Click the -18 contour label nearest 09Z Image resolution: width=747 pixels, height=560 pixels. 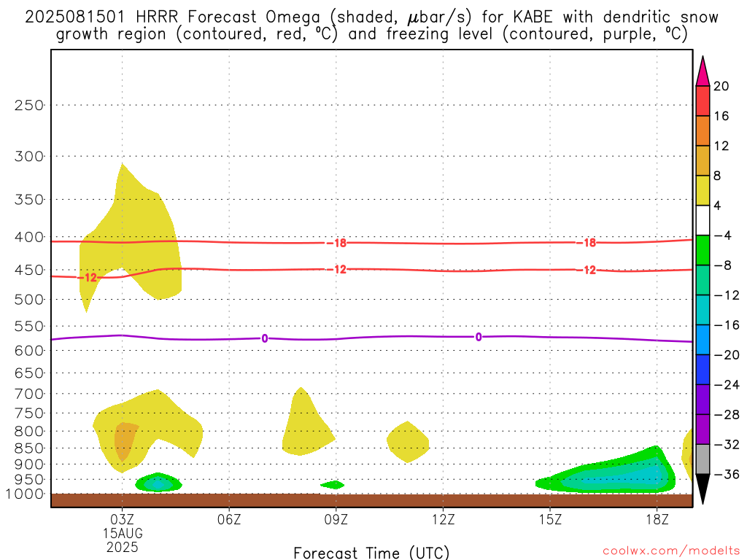[337, 243]
